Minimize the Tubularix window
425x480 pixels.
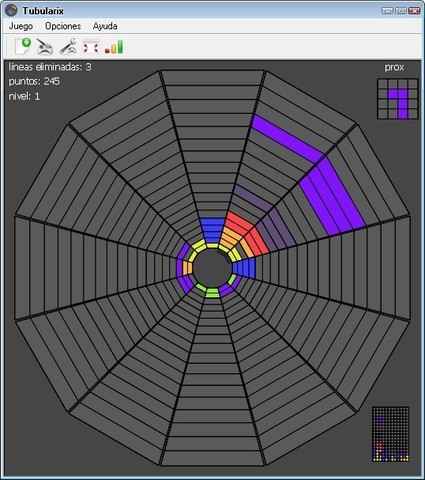pyautogui.click(x=387, y=11)
